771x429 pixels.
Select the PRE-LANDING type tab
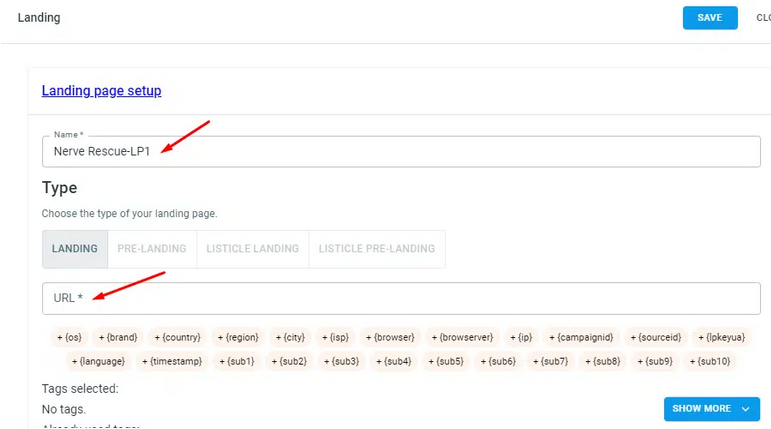152,249
